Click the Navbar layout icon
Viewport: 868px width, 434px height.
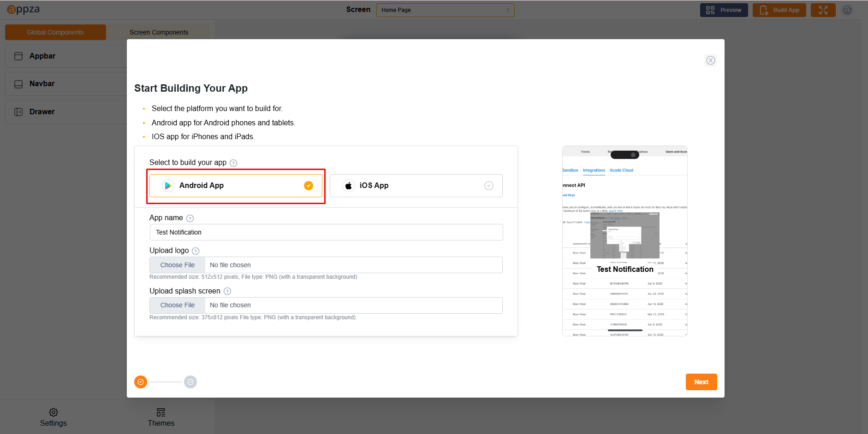18,84
